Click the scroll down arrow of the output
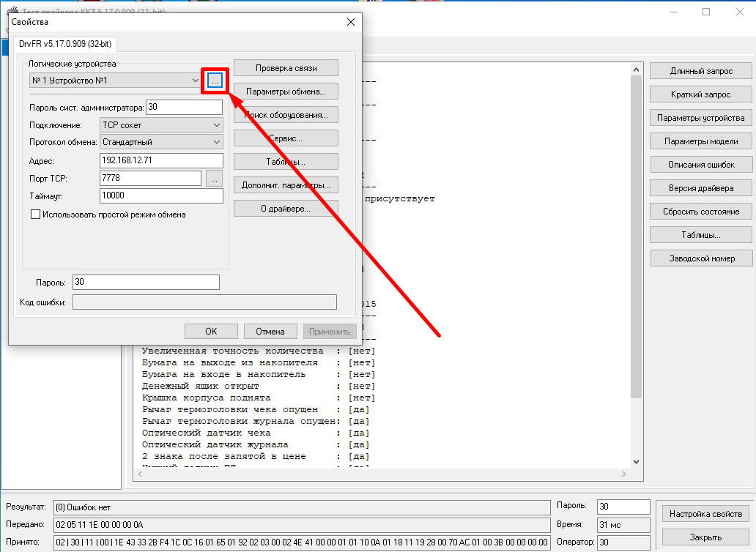This screenshot has height=552, width=756. click(x=636, y=461)
